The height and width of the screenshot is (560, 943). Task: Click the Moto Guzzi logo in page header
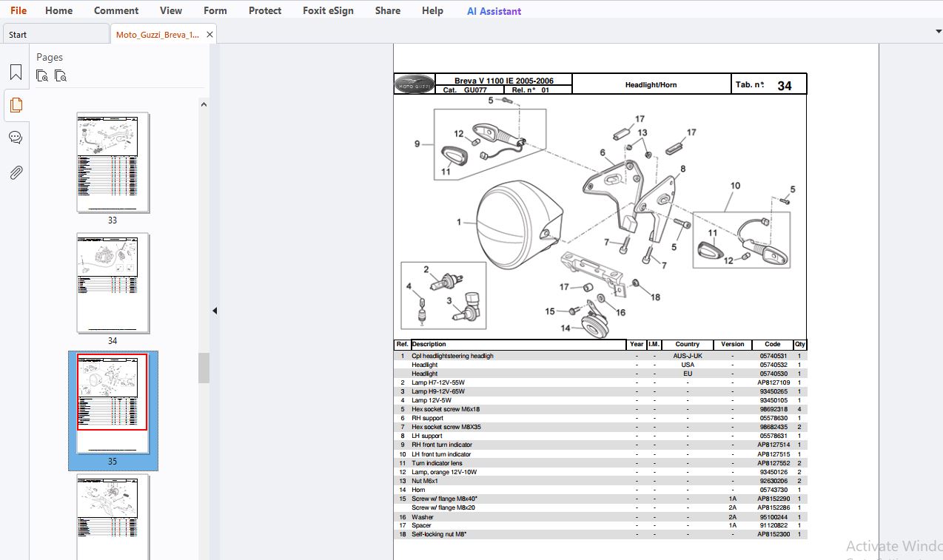click(x=415, y=84)
